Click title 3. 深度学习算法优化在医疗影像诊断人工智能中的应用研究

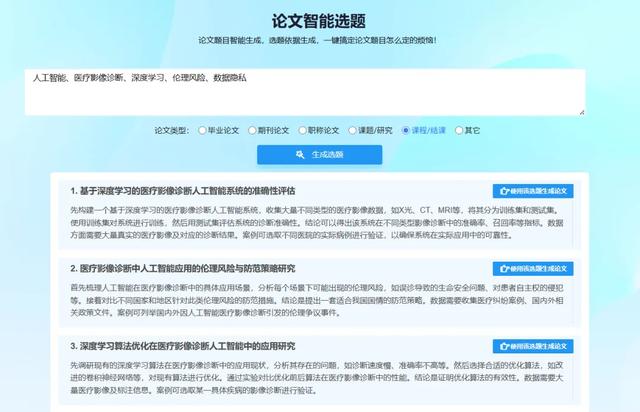click(x=182, y=346)
